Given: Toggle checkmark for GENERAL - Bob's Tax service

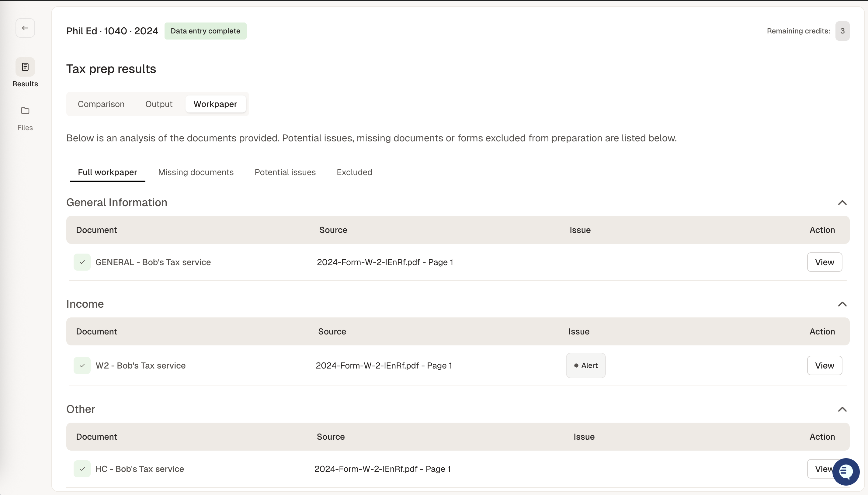Looking at the screenshot, I should pos(82,262).
